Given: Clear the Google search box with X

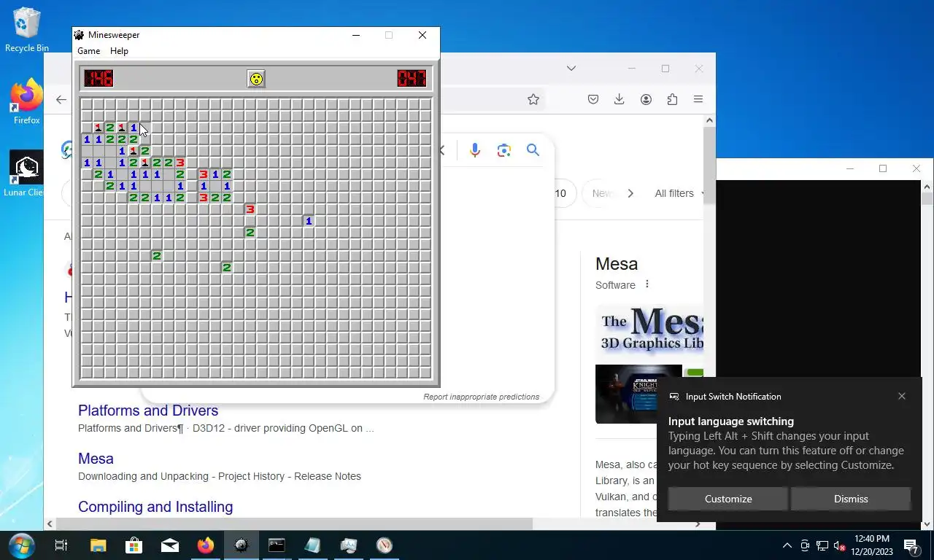Looking at the screenshot, I should [442, 150].
